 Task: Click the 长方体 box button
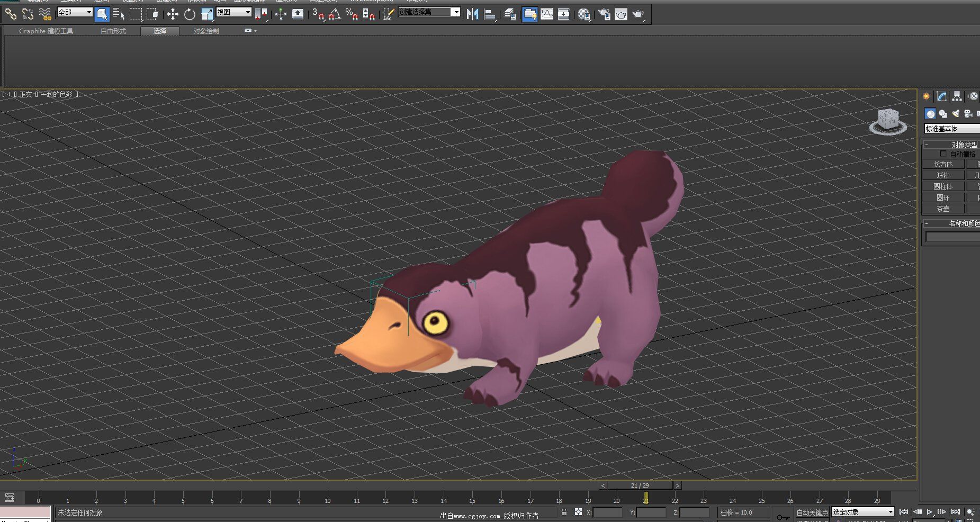(x=943, y=164)
